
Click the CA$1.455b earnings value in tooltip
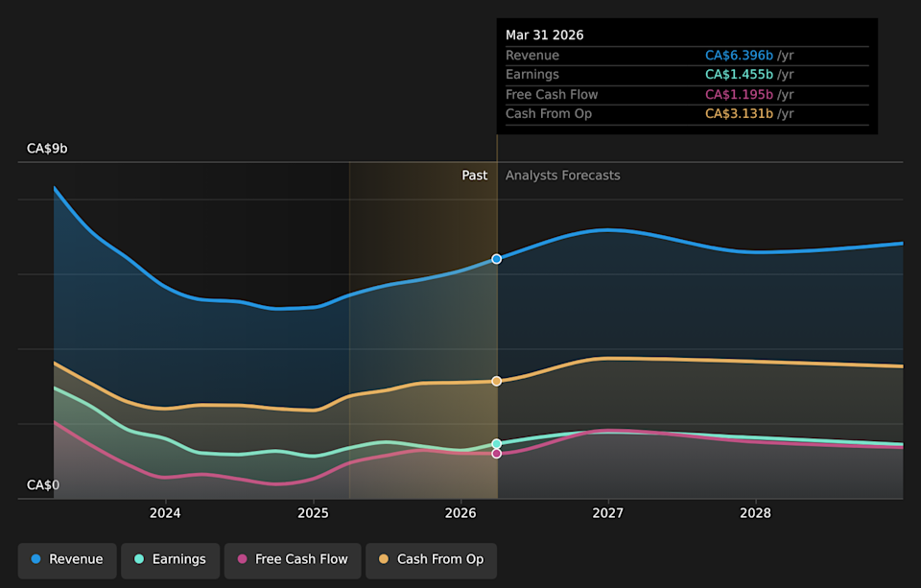coord(739,75)
